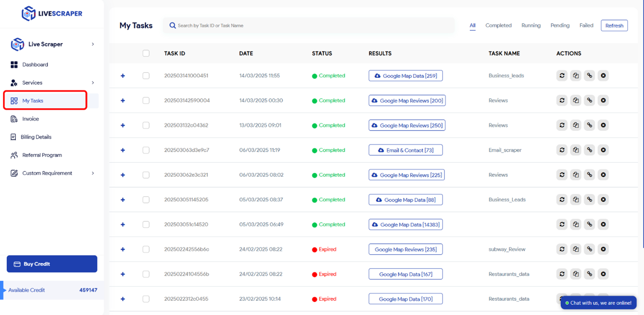Screen dimensions: 644x315
Task: Check the box for task 2025022312c0455
Action: click(146, 298)
